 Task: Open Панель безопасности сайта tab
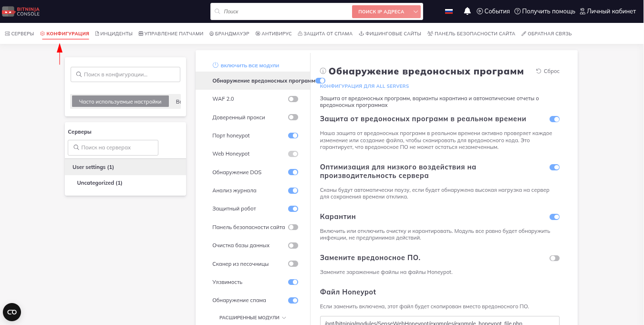471,34
